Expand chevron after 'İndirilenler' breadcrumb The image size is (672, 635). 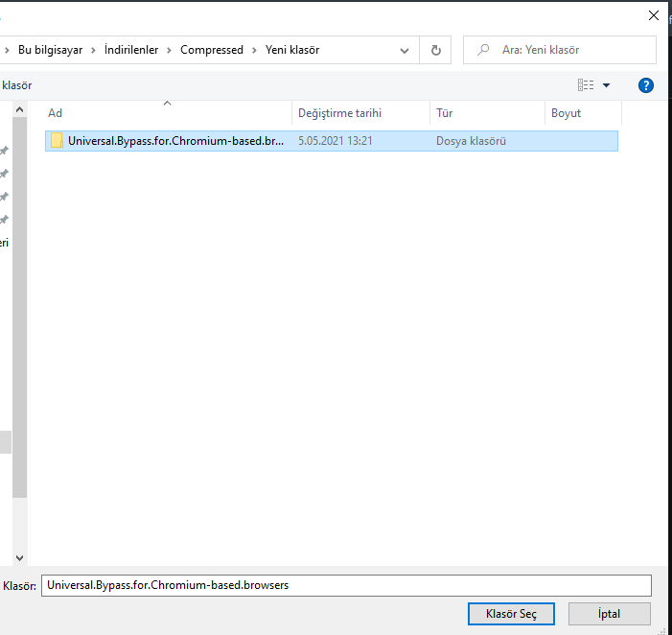coord(169,50)
